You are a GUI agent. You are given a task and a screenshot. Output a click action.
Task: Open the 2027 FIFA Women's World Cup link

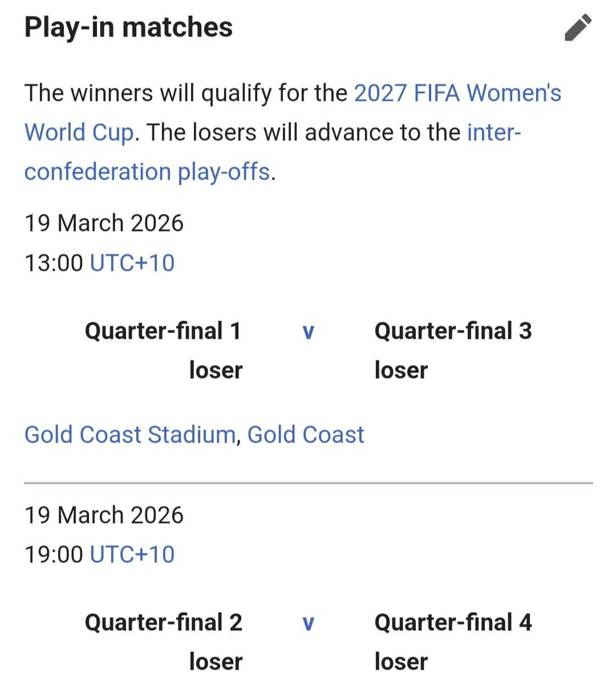tap(457, 93)
